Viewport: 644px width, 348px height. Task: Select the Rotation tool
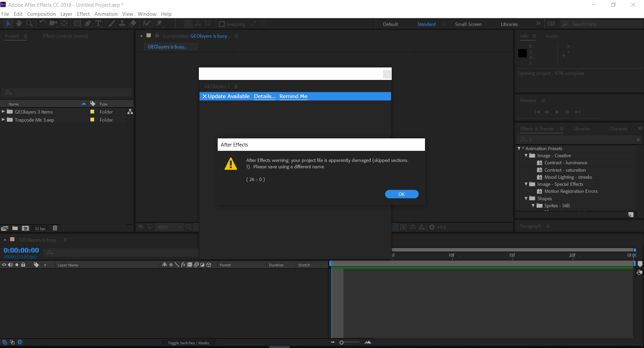click(43, 24)
